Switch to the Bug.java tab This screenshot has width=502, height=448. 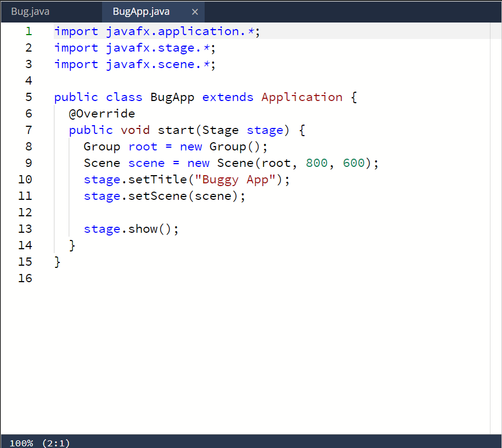click(30, 11)
